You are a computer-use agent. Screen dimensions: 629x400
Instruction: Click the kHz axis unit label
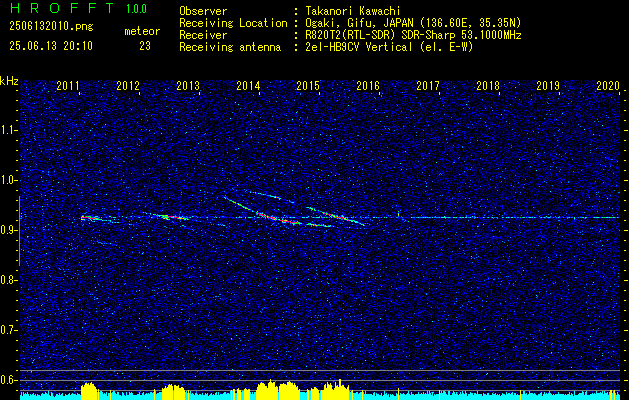coord(9,81)
